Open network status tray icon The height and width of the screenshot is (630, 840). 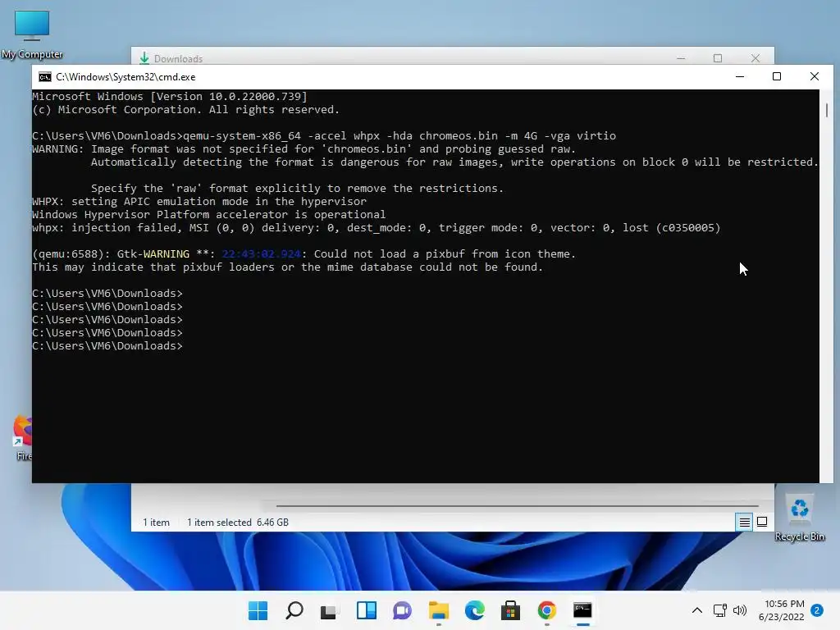pyautogui.click(x=720, y=610)
